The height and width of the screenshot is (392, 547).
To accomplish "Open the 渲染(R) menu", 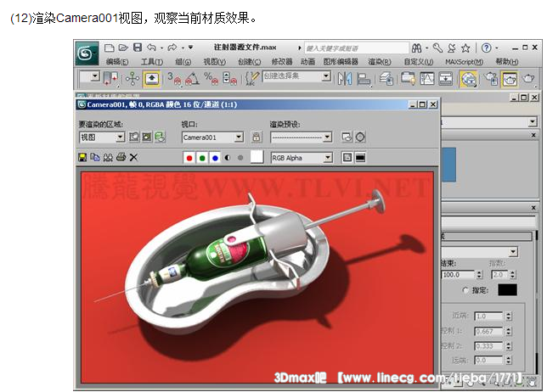I will (380, 62).
